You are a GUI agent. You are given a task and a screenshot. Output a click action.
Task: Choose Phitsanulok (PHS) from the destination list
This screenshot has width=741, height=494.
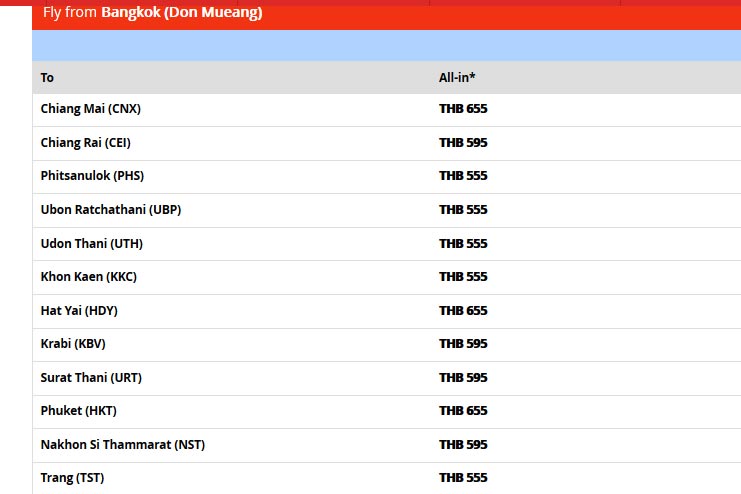click(92, 176)
